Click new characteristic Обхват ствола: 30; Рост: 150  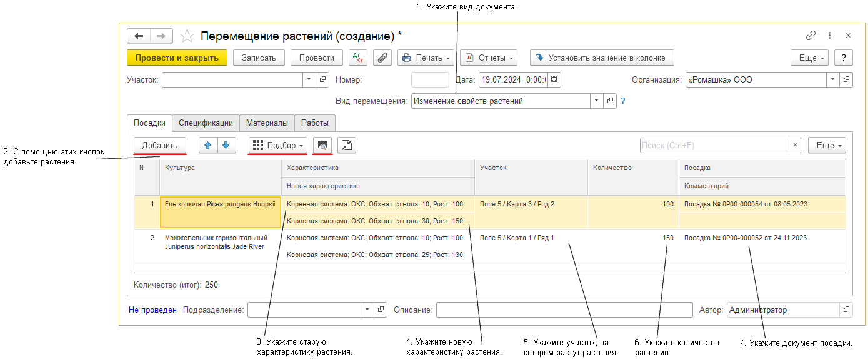[x=378, y=221]
